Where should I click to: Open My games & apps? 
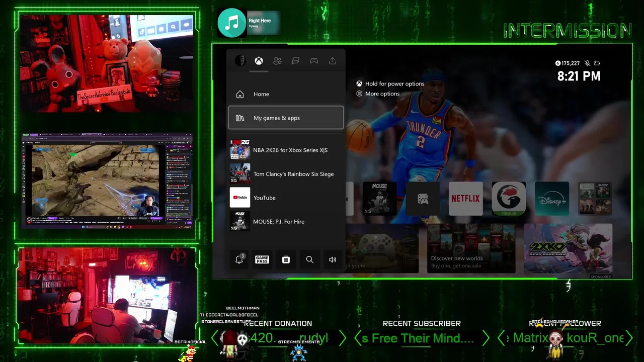tap(286, 118)
